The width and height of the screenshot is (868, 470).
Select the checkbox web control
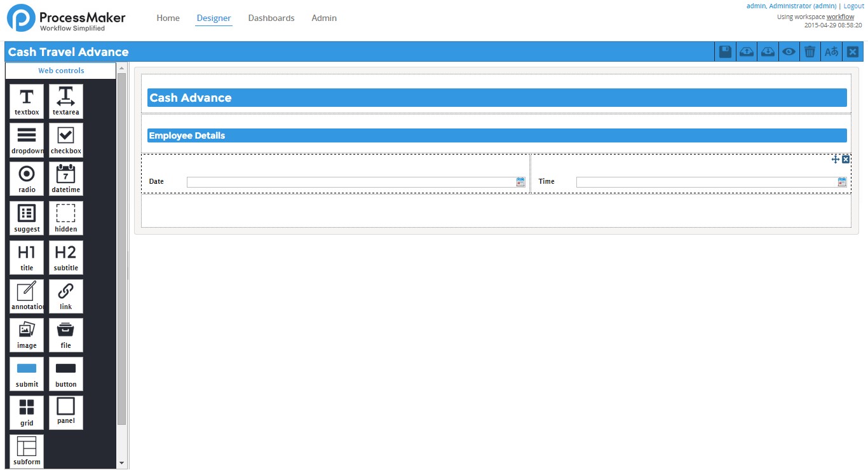click(65, 139)
